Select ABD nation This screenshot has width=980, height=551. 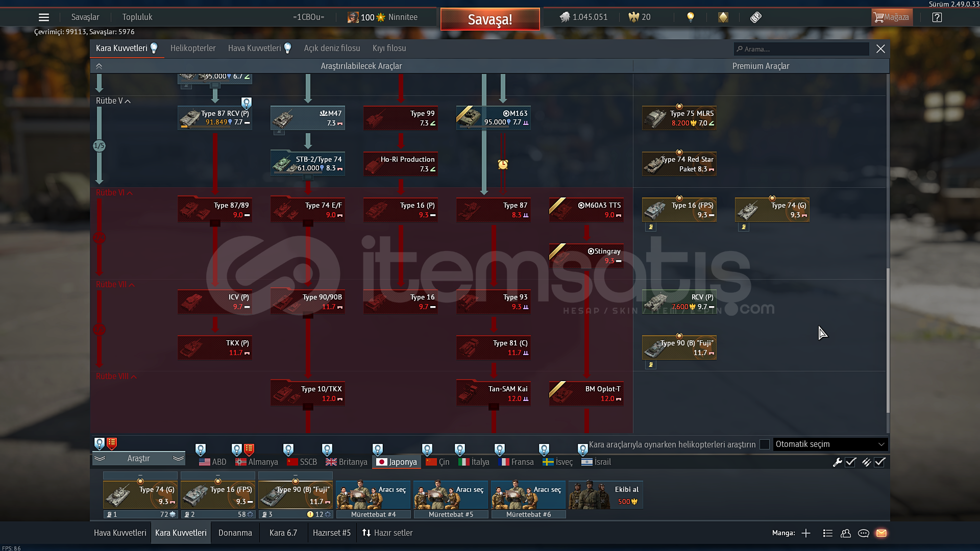coord(212,462)
